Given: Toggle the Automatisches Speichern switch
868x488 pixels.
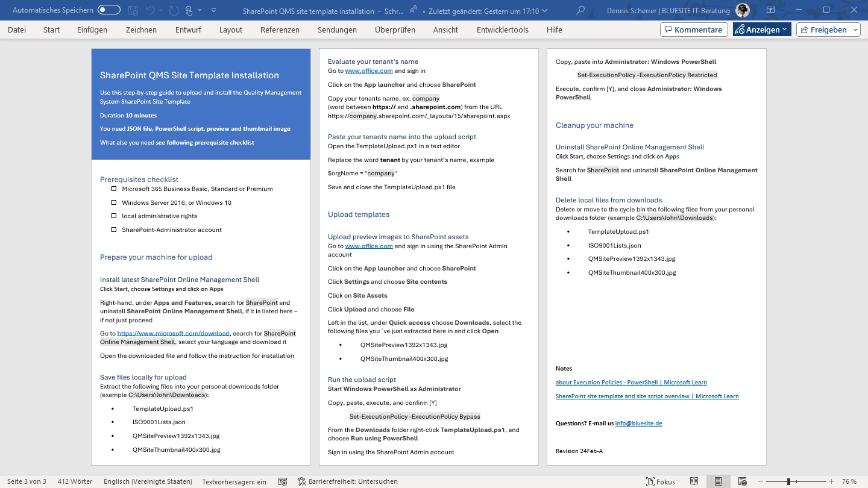Looking at the screenshot, I should pyautogui.click(x=109, y=10).
